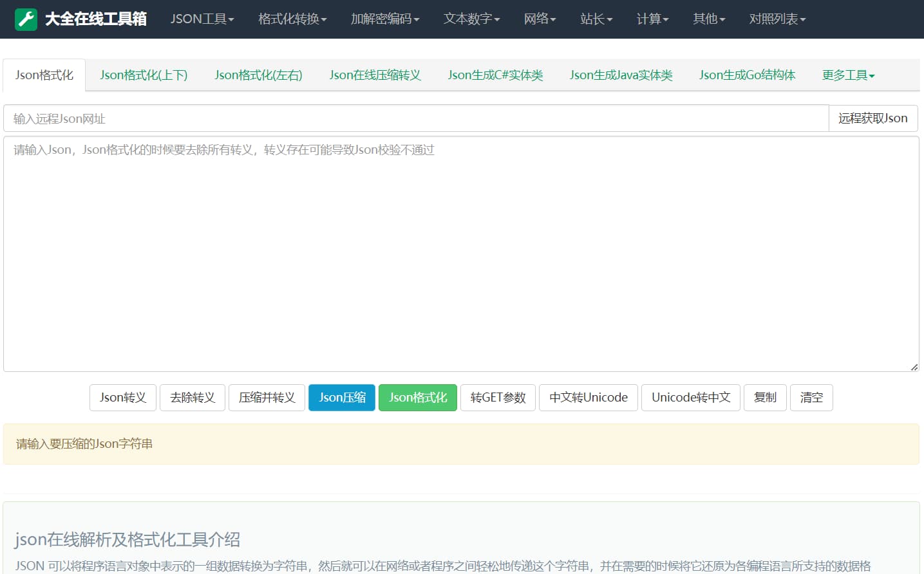Click the 复制 button
Image resolution: width=924 pixels, height=574 pixels.
pos(765,398)
